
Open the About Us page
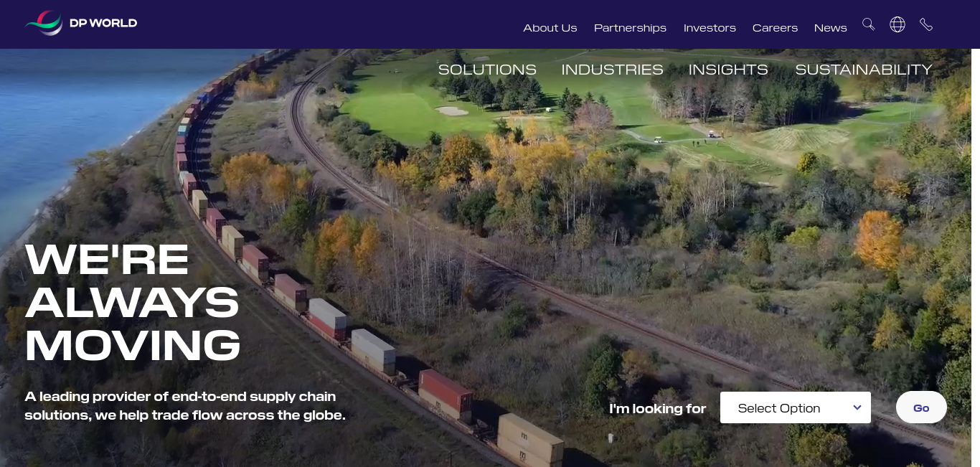550,28
